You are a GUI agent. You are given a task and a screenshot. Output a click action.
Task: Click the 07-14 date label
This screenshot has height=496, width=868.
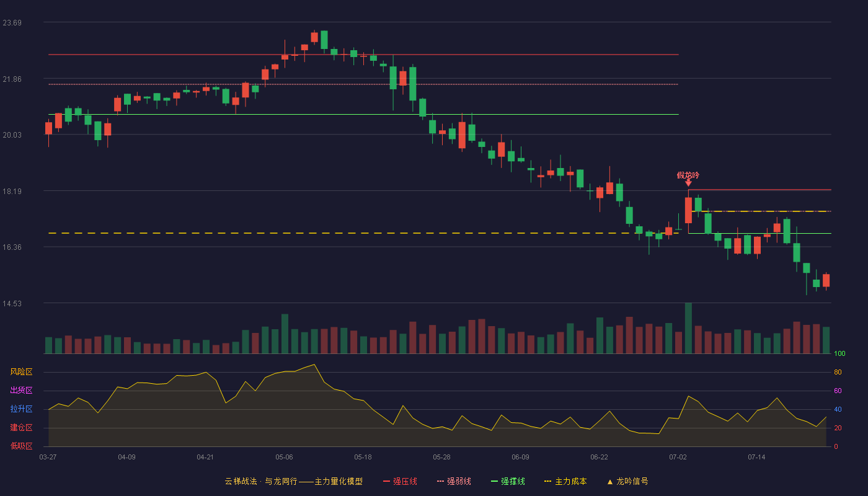[x=756, y=457]
